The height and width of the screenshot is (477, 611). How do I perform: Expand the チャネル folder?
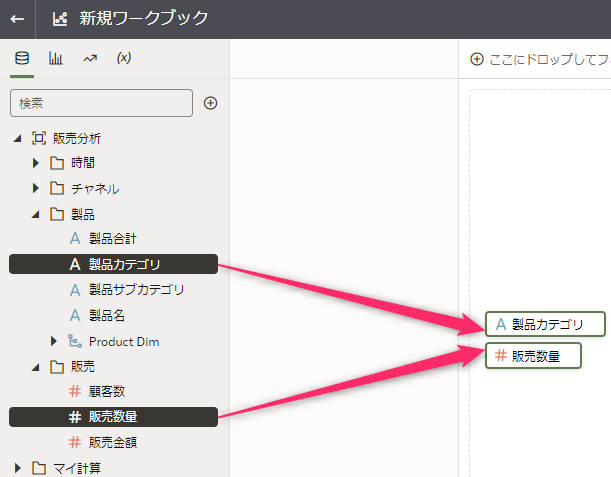click(36, 189)
